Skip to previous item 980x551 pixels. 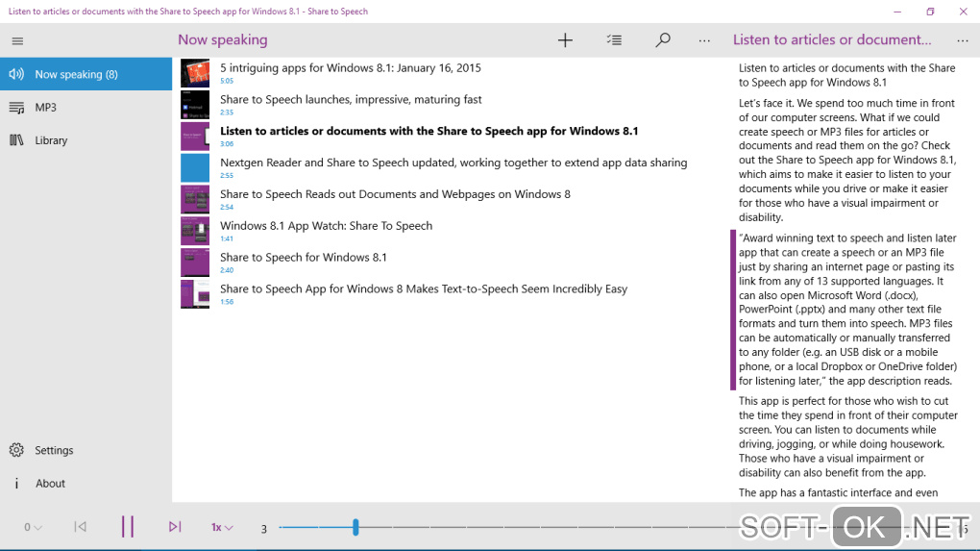click(x=80, y=527)
